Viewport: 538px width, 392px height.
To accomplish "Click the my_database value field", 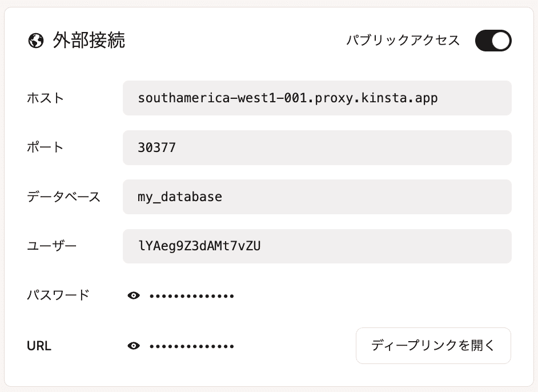I will (317, 197).
